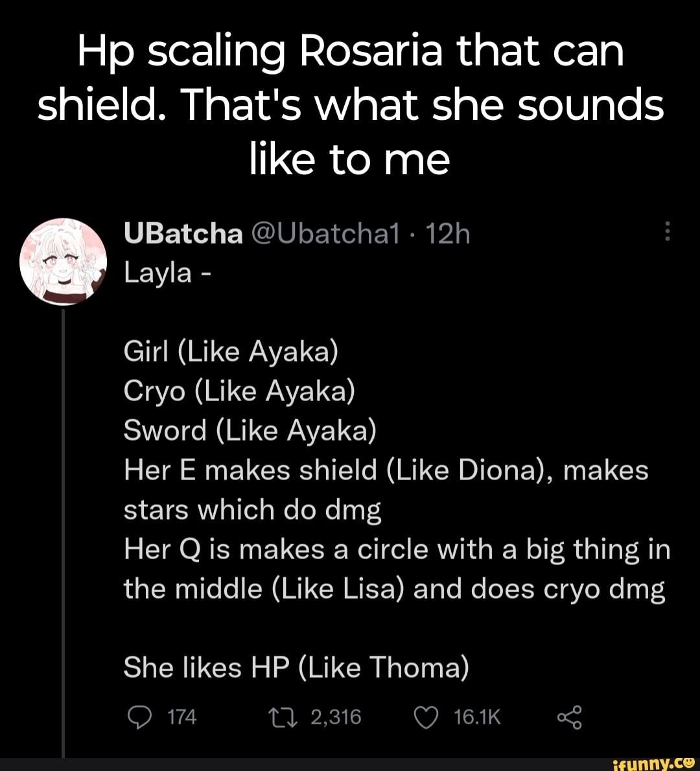Open the three-dot more options menu
Image resolution: width=700 pixels, height=771 pixels.
668,233
